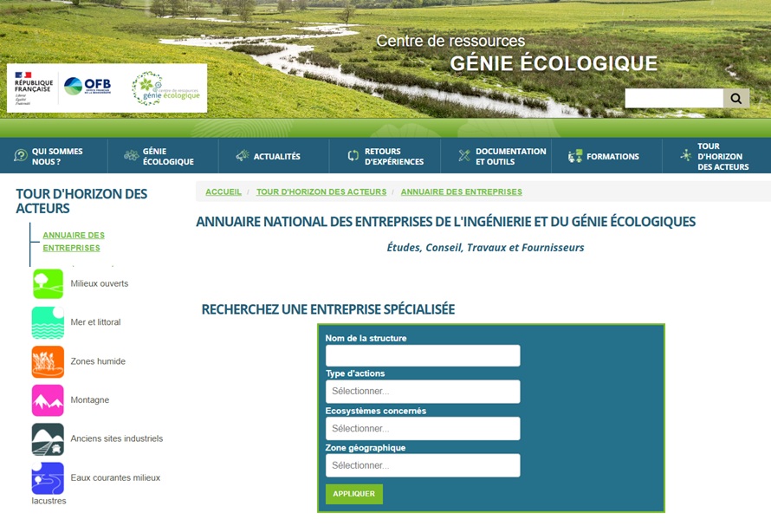
Task: Click the Actualités megaphone icon
Action: pos(243,156)
